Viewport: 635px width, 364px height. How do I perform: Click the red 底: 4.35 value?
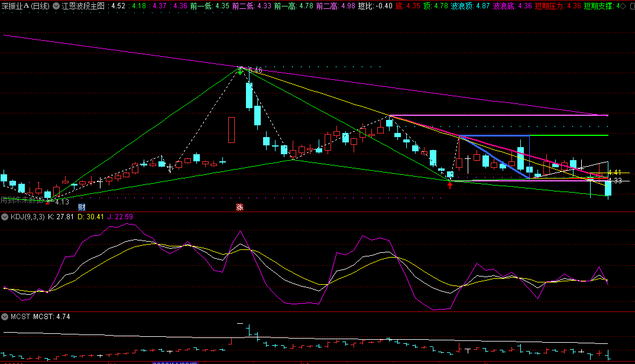pos(408,6)
